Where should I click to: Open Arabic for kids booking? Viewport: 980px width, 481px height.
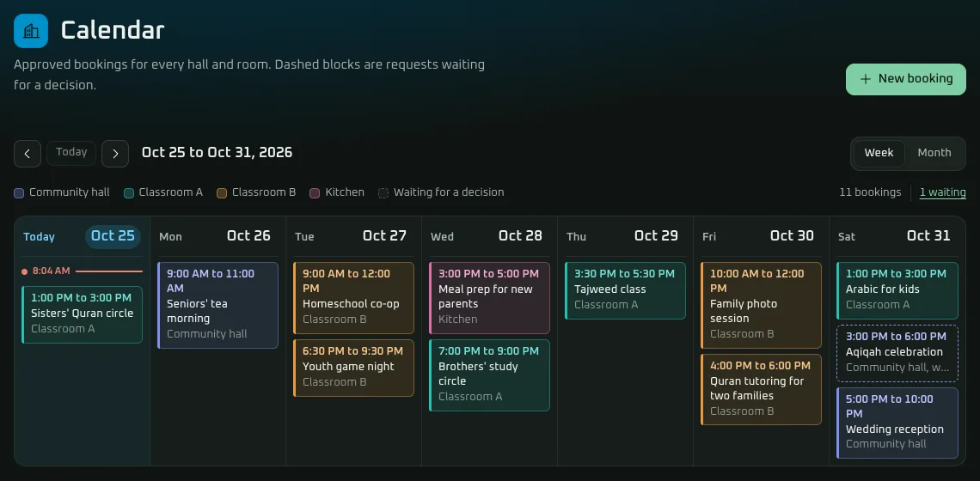897,290
